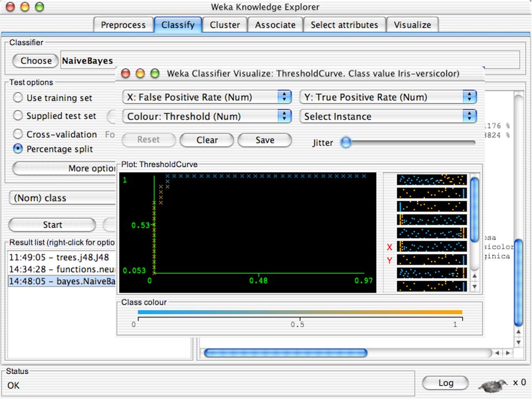Click the NaiveBayes classifier text field
The height and width of the screenshot is (399, 532).
[290, 60]
